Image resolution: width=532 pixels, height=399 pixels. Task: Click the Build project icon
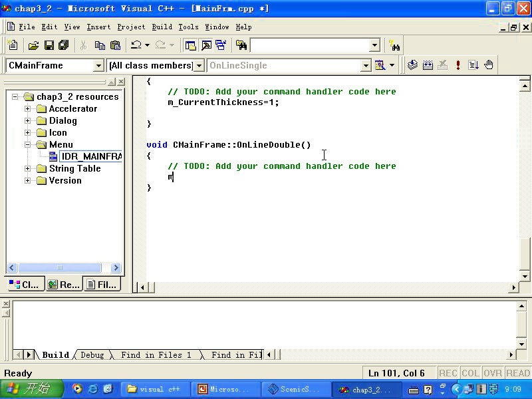tap(428, 65)
